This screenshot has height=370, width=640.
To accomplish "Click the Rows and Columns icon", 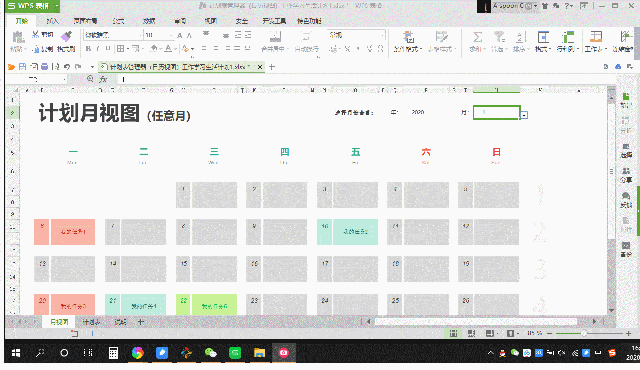I will [568, 37].
